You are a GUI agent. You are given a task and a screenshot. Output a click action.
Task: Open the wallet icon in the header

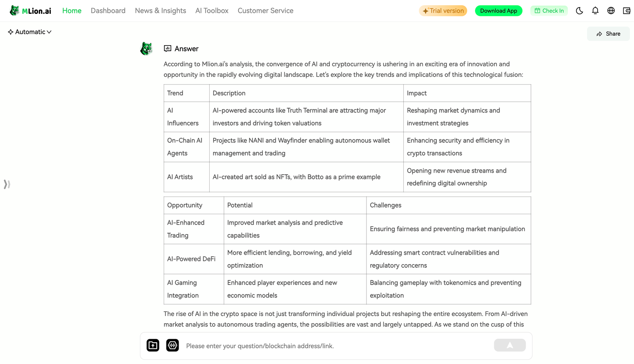point(626,11)
